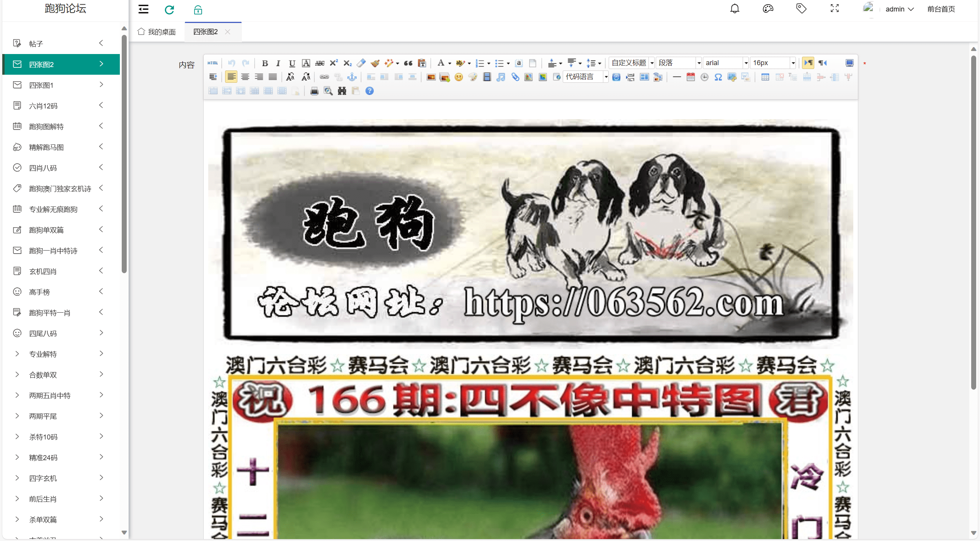Toggle HTML source mode in editor

tap(212, 63)
